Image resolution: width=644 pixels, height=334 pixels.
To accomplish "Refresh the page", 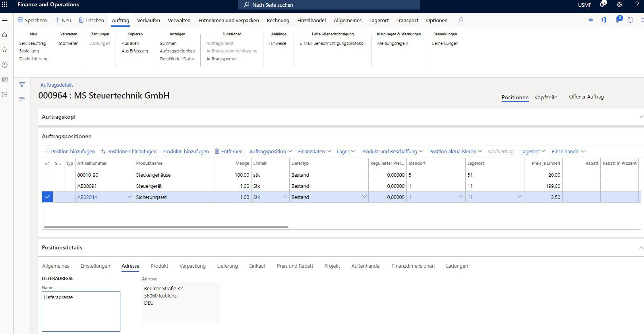I will click(630, 20).
